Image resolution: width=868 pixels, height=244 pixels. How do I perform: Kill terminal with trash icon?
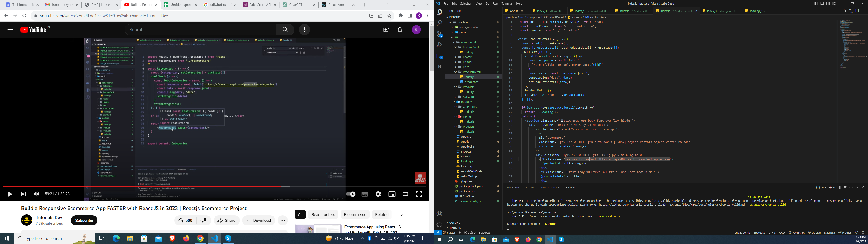click(x=845, y=187)
